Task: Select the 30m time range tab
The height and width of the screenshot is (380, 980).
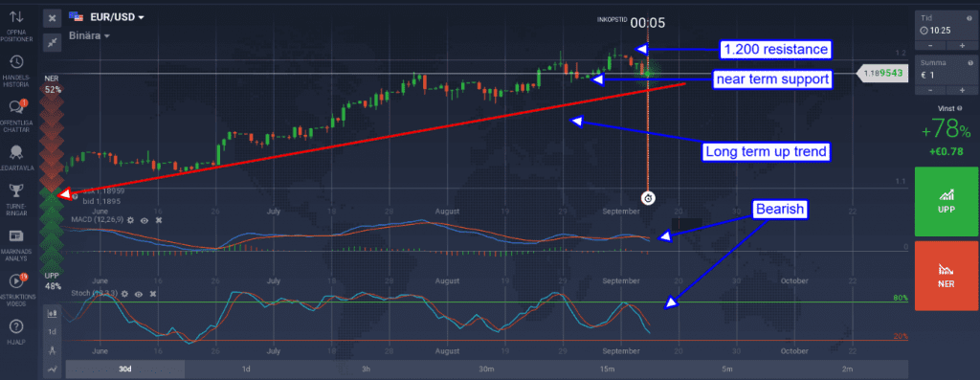Action: 486,369
